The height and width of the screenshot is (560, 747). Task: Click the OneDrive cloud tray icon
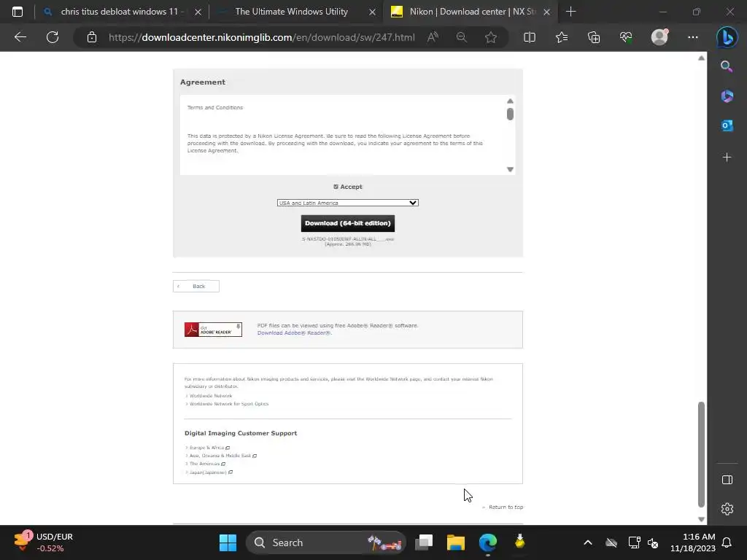611,542
